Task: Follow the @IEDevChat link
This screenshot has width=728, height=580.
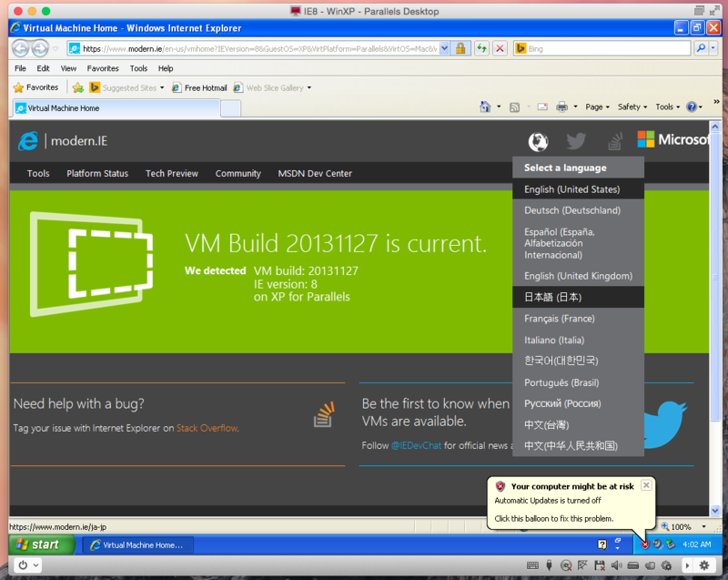Action: [x=416, y=445]
